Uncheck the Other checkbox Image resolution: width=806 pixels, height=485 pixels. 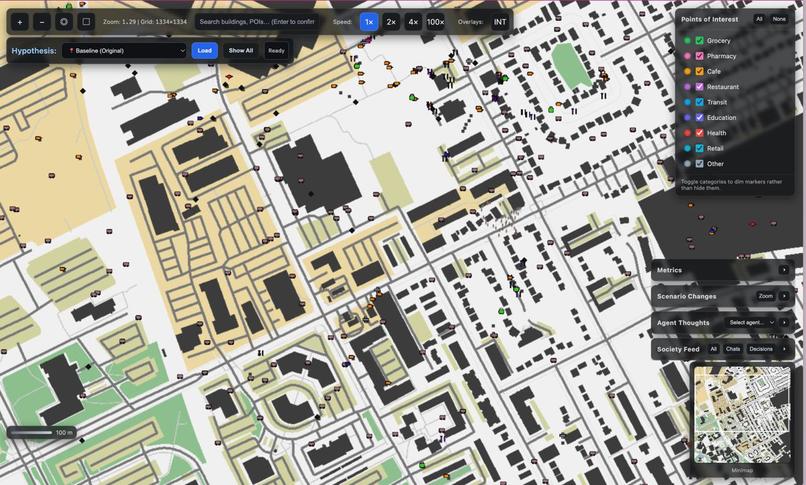699,164
